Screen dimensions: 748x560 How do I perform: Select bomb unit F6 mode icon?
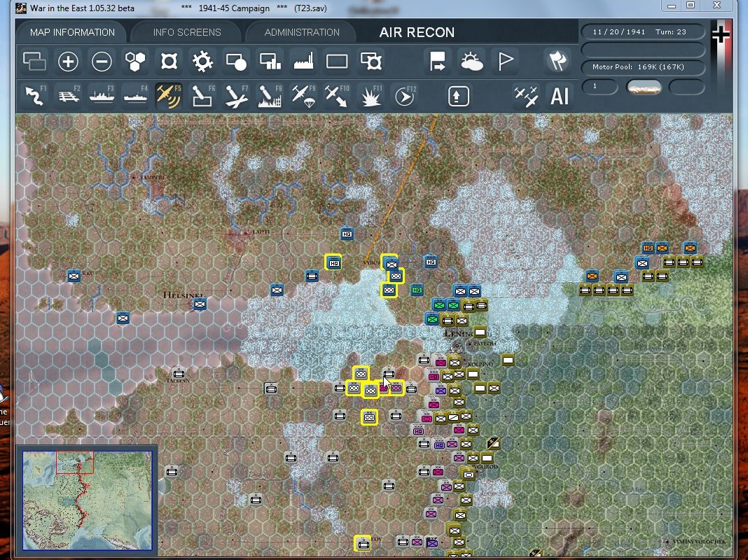tap(202, 96)
